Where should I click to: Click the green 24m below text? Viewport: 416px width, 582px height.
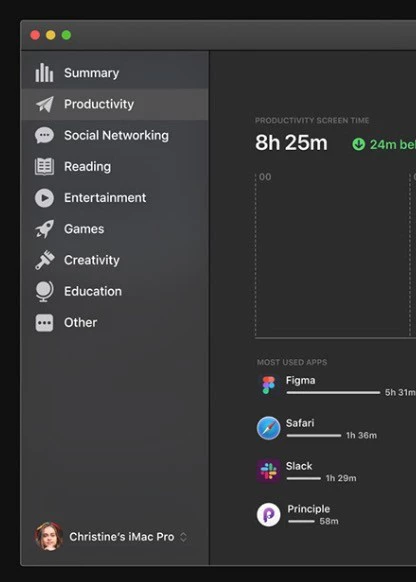coord(393,144)
